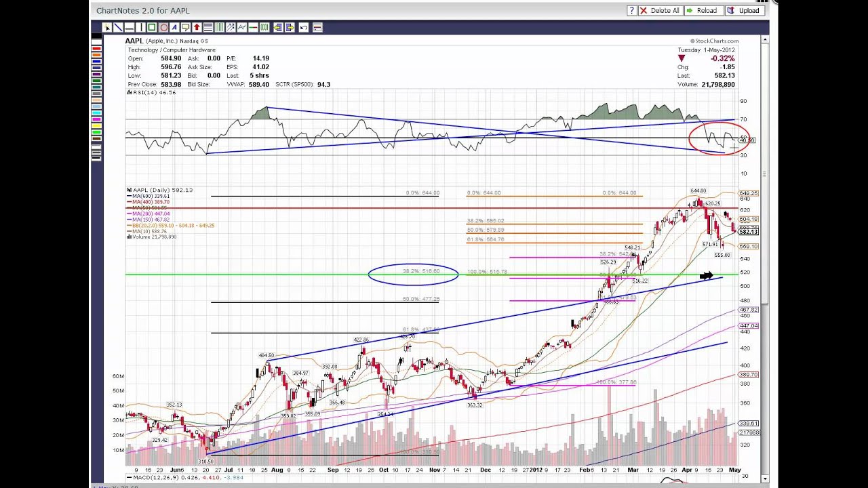Click the StockCharts.com copyright text
The width and height of the screenshot is (868, 488).
tap(714, 41)
